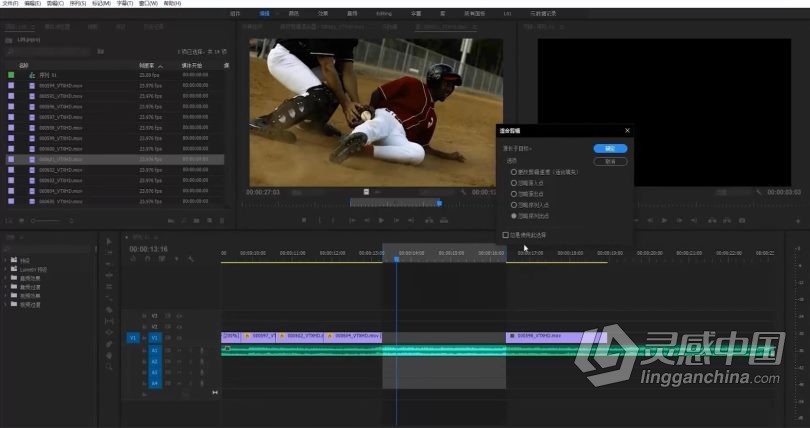This screenshot has width=810, height=428.
Task: Open timeline display settings wrench
Action: click(191, 259)
